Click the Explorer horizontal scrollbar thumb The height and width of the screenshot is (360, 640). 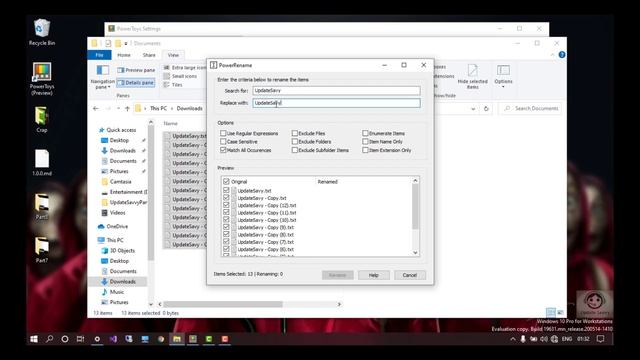tap(223, 304)
